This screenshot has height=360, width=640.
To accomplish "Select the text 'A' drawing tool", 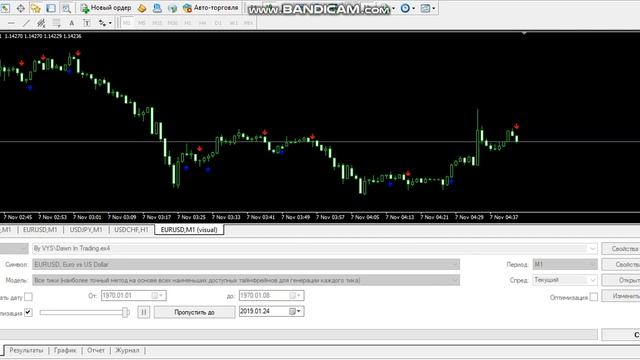I will coord(71,23).
